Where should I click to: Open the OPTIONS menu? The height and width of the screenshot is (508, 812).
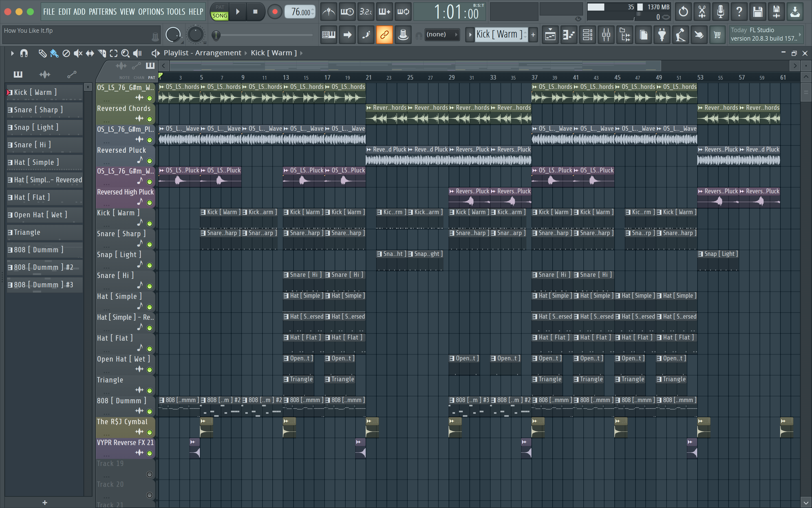(x=151, y=12)
